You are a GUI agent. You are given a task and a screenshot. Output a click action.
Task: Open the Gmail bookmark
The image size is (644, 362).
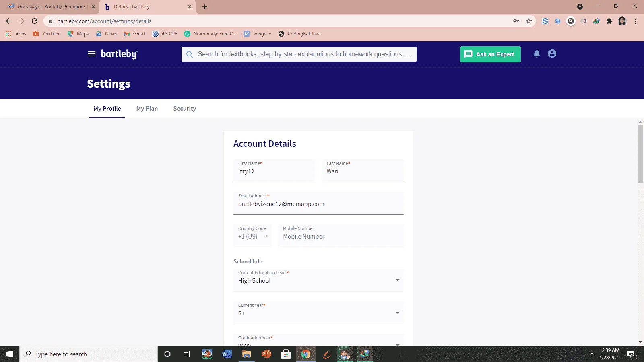click(x=135, y=34)
